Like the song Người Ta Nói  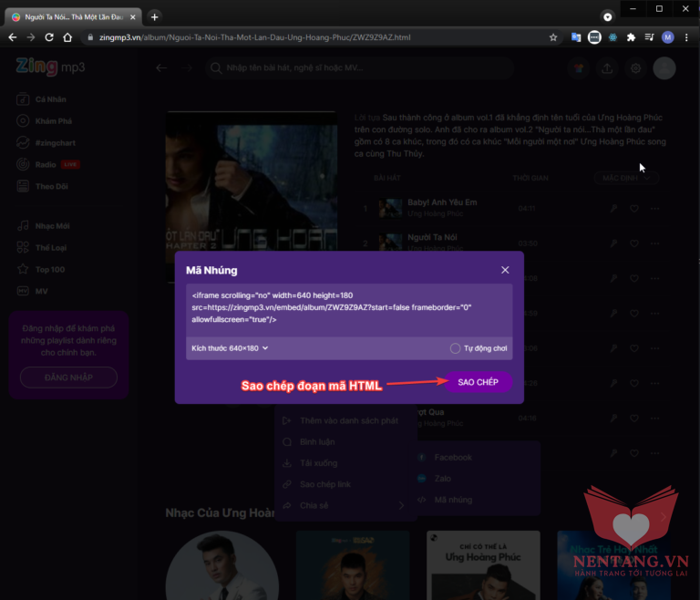(633, 243)
